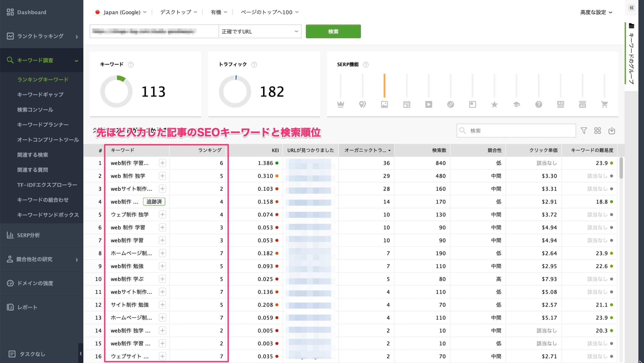Open the デスクトップ device dropdown

pos(179,12)
